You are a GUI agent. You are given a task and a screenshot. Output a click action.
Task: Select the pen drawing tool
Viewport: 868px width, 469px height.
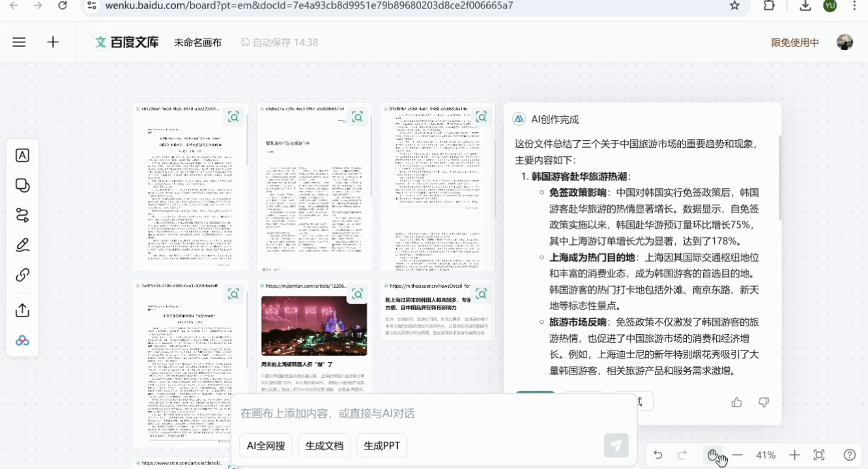tap(22, 246)
